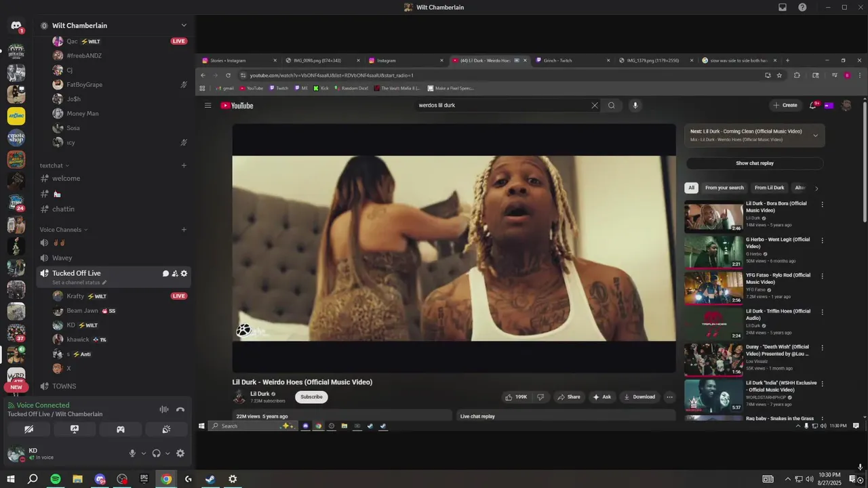Deafen with the headphones icon

tap(156, 453)
